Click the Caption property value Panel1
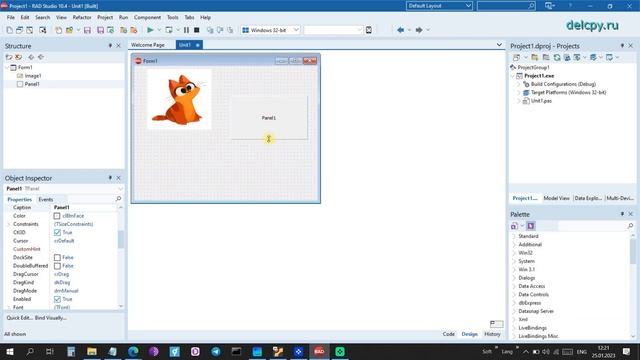Image resolution: width=640 pixels, height=360 pixels. coord(62,207)
